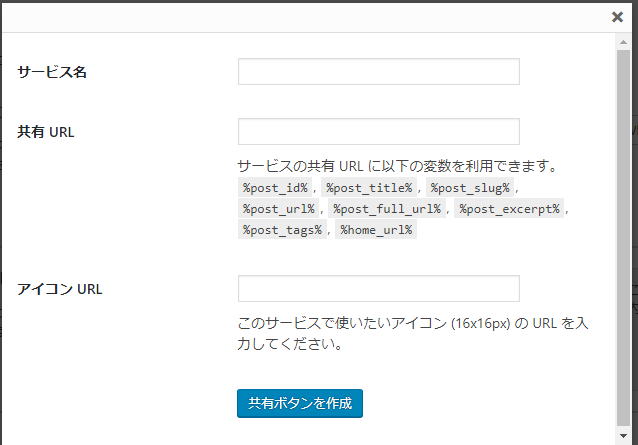Select the %post_excerpt% variable code
This screenshot has width=638, height=445.
(509, 209)
